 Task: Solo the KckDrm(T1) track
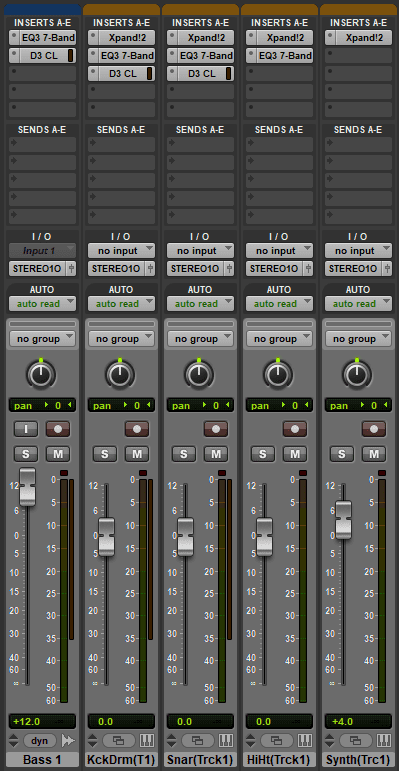[x=105, y=454]
